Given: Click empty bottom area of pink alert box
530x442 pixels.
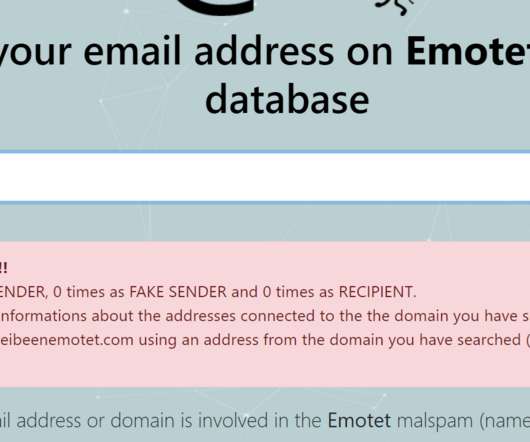Looking at the screenshot, I should point(265,368).
